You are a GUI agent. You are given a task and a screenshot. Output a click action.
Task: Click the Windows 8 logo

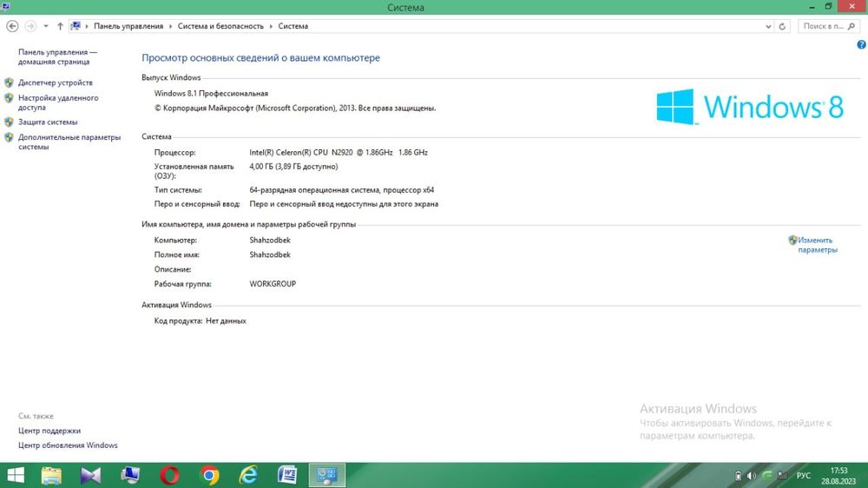click(x=750, y=106)
